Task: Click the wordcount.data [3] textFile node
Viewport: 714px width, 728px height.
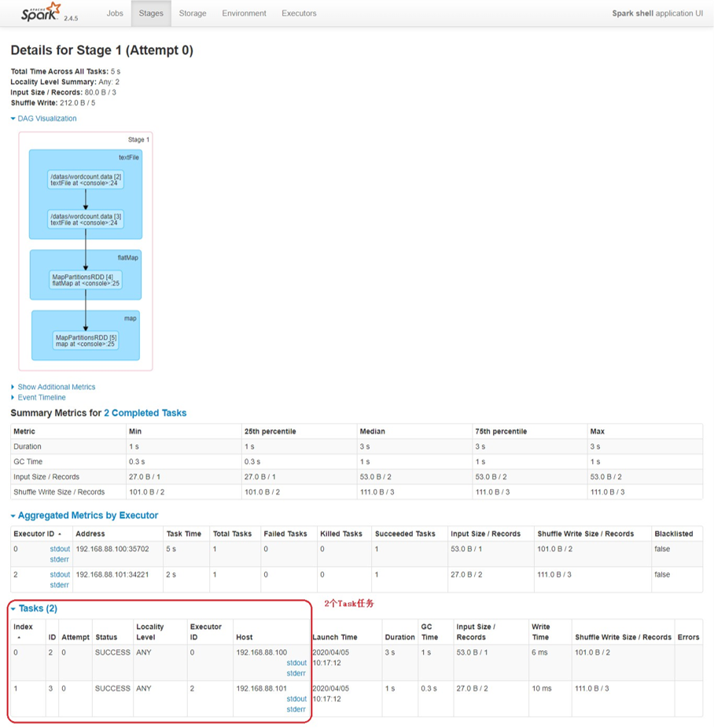Action: (x=86, y=219)
